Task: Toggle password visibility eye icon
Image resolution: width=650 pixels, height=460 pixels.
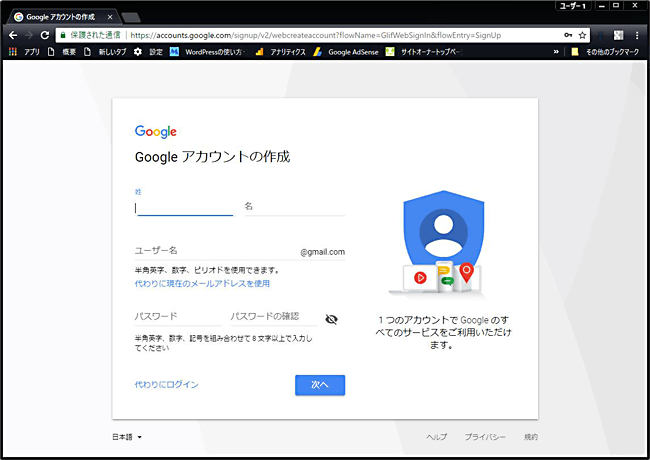Action: [331, 319]
